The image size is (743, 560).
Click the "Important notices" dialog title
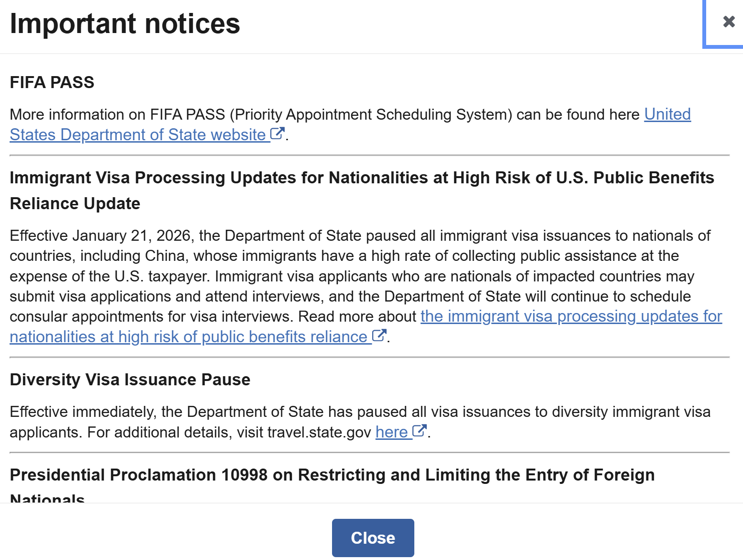click(125, 23)
